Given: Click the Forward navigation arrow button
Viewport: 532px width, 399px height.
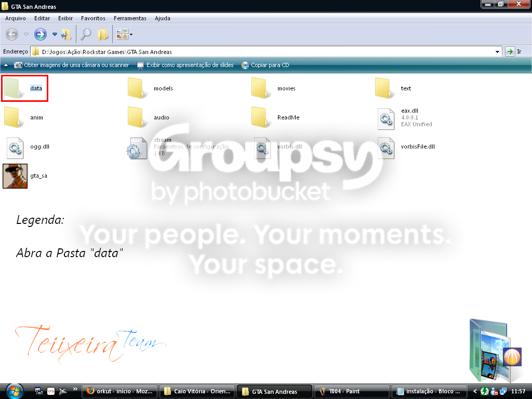Looking at the screenshot, I should click(x=41, y=34).
